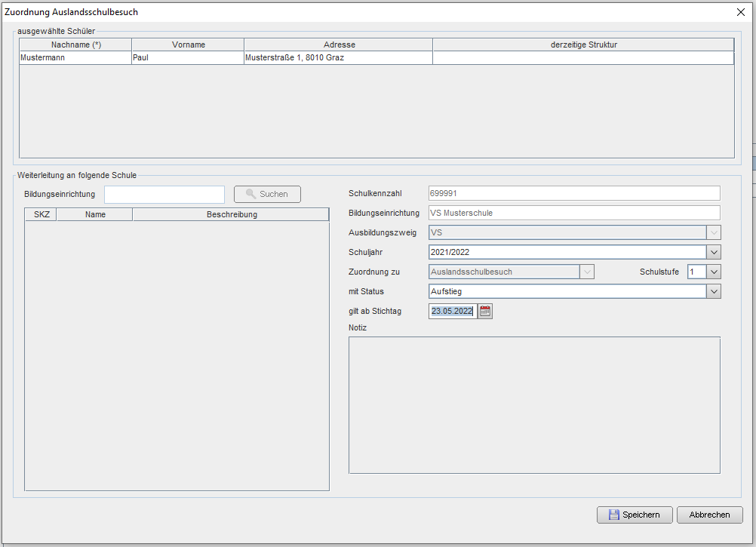Click the Suchen search button
Image resolution: width=756 pixels, height=547 pixels.
[x=267, y=194]
